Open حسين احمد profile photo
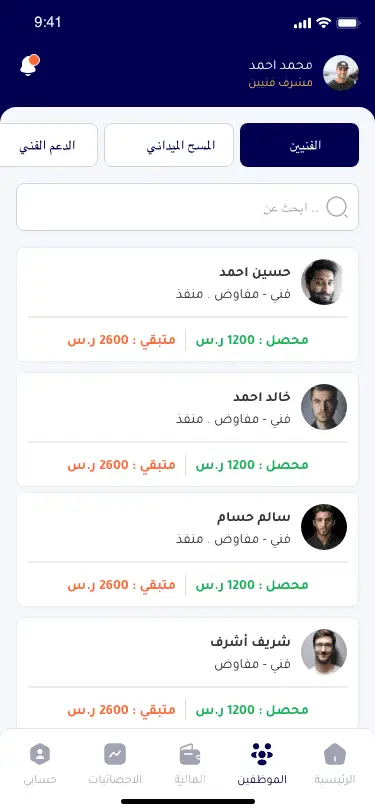Viewport: 375px width, 812px height. (x=322, y=282)
